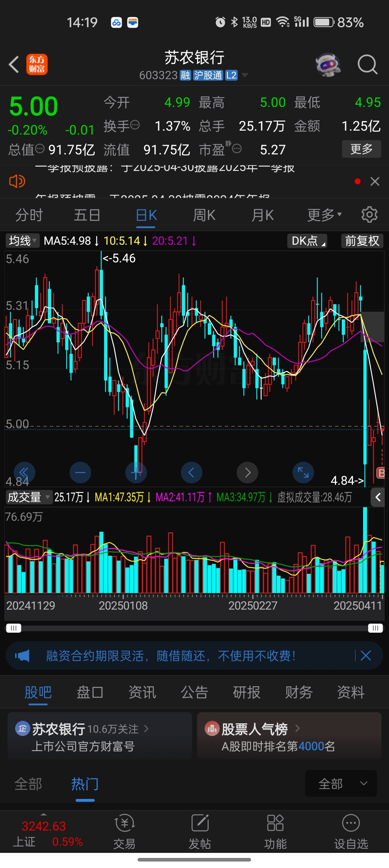This screenshot has height=868, width=389.
Task: Expand stock header dropdown triangle
Action: [245, 75]
